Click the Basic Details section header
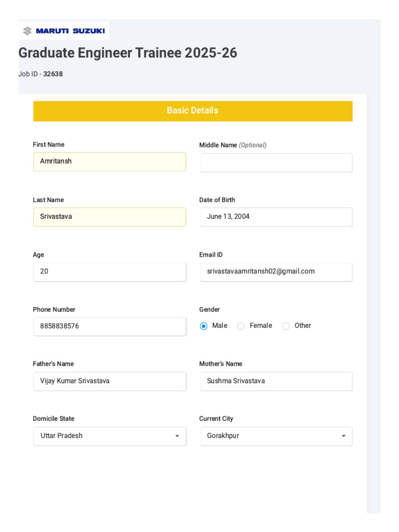 pyautogui.click(x=193, y=111)
